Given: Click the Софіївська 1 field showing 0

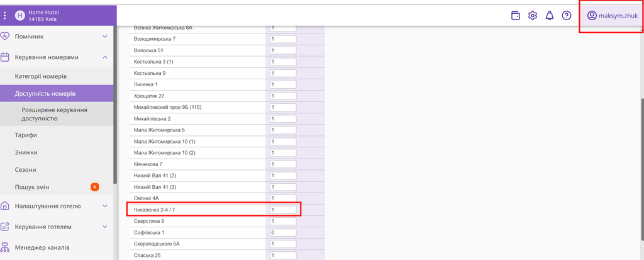Looking at the screenshot, I should (x=283, y=232).
